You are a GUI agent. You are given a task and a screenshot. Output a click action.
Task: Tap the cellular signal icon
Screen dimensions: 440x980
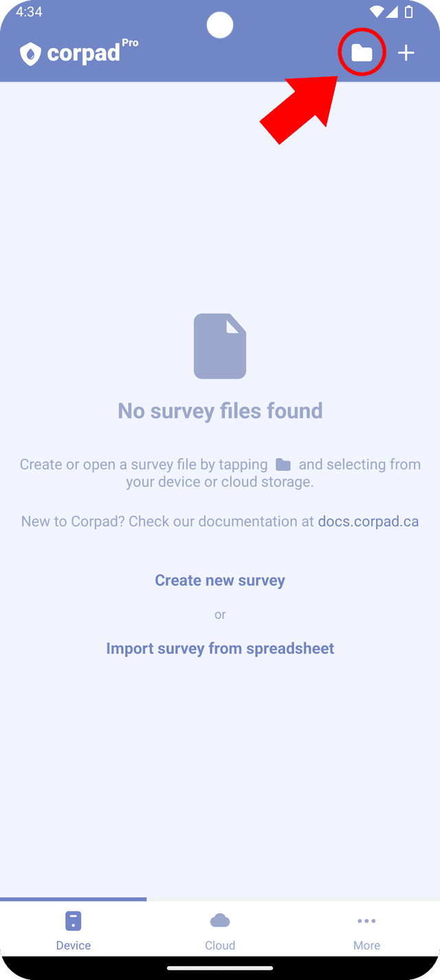point(392,12)
